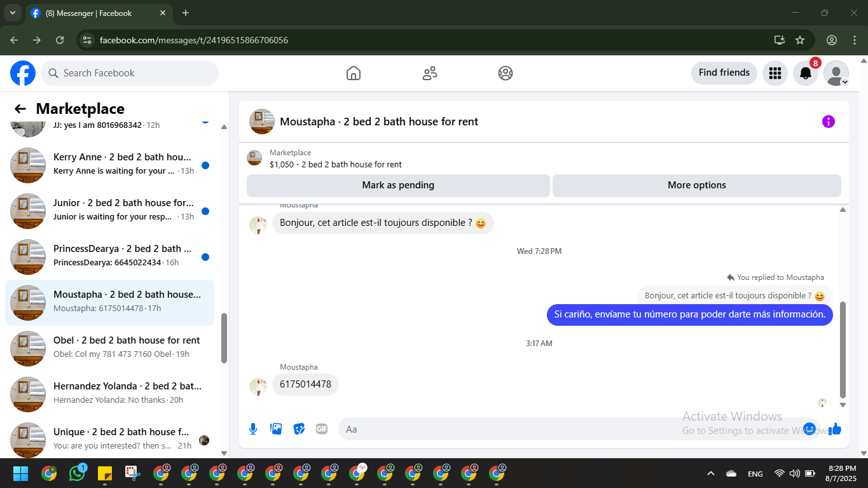The height and width of the screenshot is (488, 868).
Task: Open conversation information purple icon
Action: tap(828, 122)
